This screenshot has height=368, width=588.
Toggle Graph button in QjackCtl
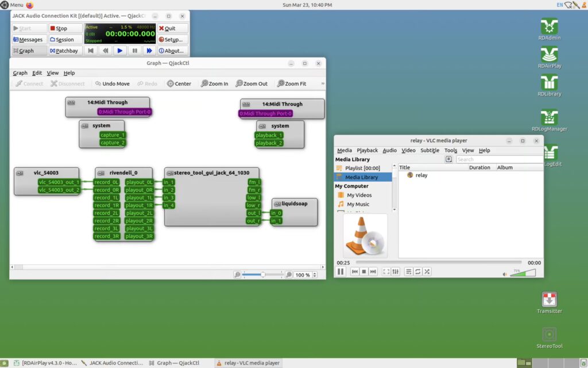click(29, 51)
